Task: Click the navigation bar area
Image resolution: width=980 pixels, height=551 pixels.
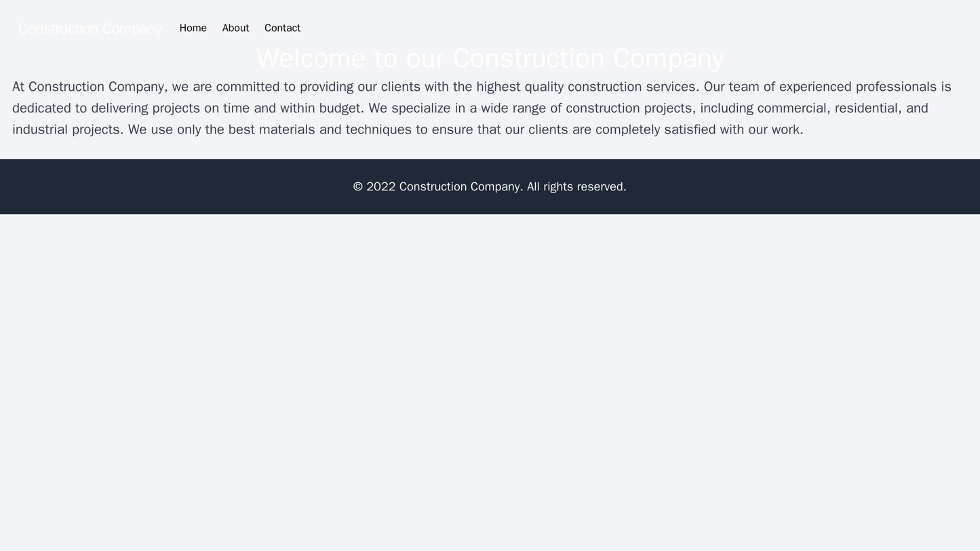Action: pos(490,28)
